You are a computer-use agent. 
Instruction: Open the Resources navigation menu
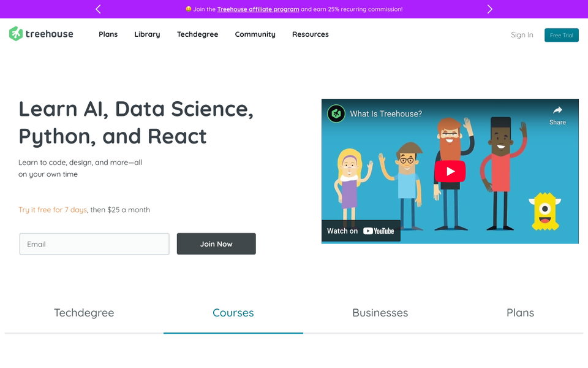[311, 34]
